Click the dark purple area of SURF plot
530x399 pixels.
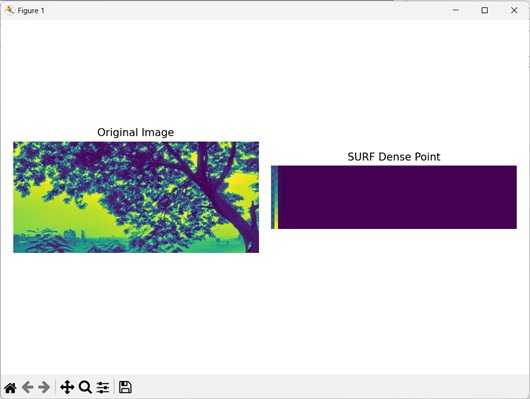point(397,197)
